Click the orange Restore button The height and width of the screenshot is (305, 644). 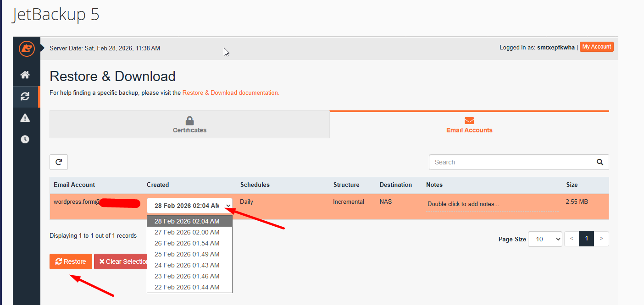click(x=71, y=261)
